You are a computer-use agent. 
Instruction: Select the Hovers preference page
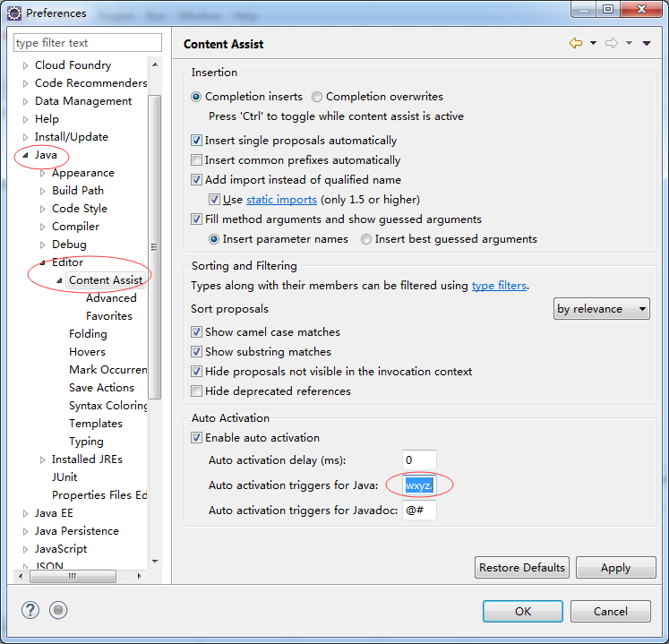coord(87,352)
